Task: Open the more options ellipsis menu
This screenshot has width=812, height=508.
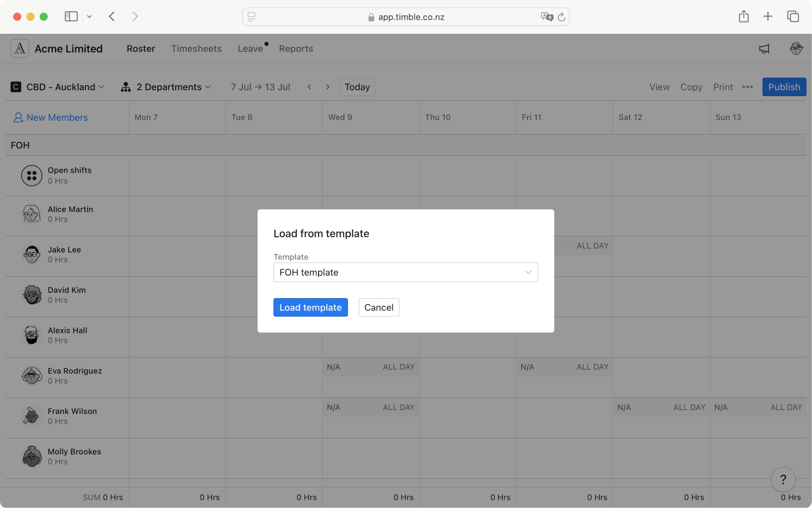Action: coord(747,86)
